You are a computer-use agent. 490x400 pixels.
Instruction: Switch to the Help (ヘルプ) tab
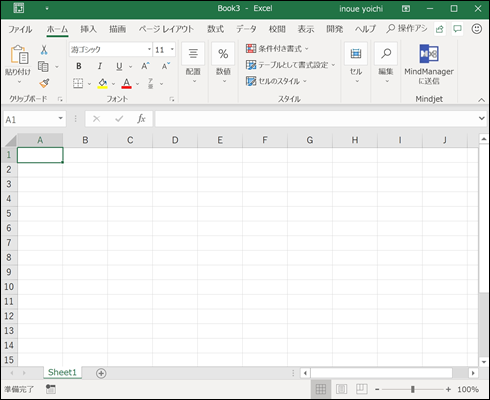(365, 29)
